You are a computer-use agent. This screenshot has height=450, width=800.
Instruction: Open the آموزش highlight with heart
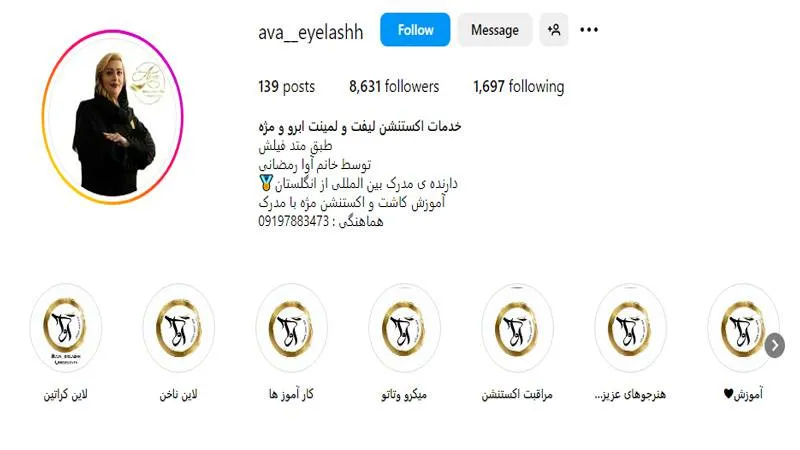743,328
